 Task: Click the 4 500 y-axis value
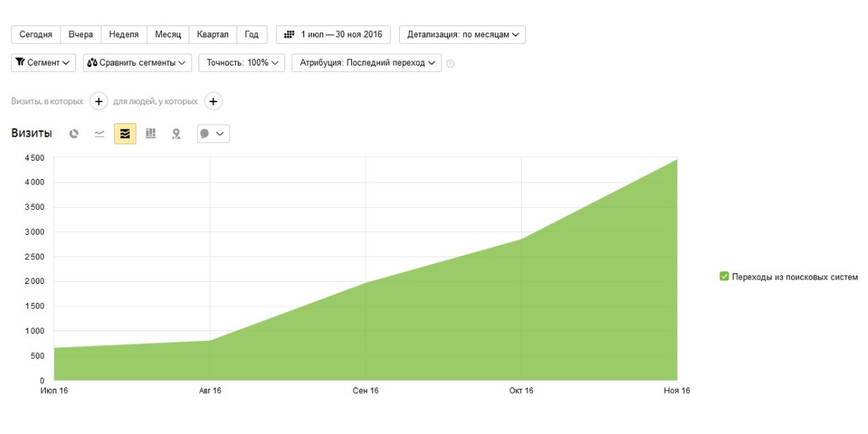pos(35,157)
